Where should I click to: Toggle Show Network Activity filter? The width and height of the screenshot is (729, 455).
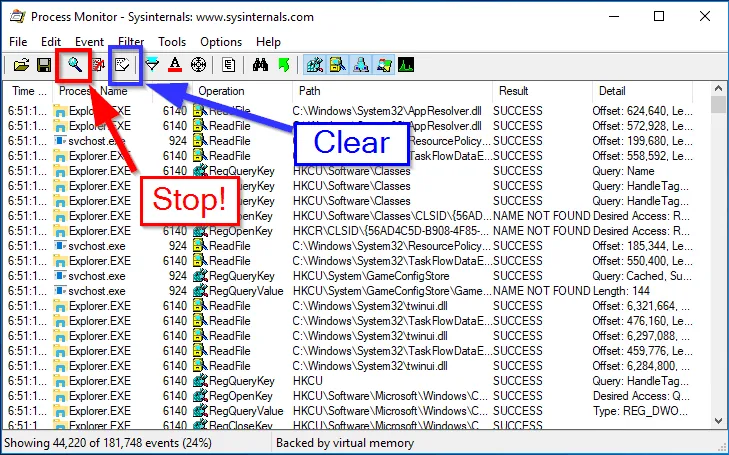(x=360, y=65)
